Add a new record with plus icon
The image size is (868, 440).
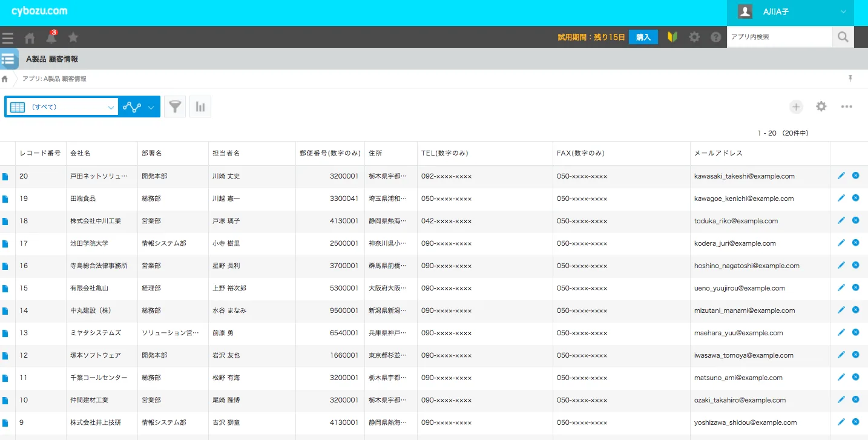[796, 107]
